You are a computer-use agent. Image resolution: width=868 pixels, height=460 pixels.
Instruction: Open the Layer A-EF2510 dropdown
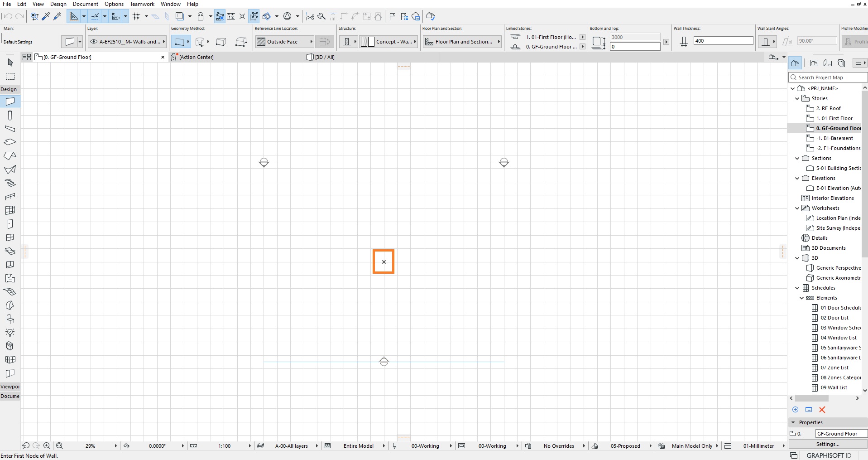[127, 42]
